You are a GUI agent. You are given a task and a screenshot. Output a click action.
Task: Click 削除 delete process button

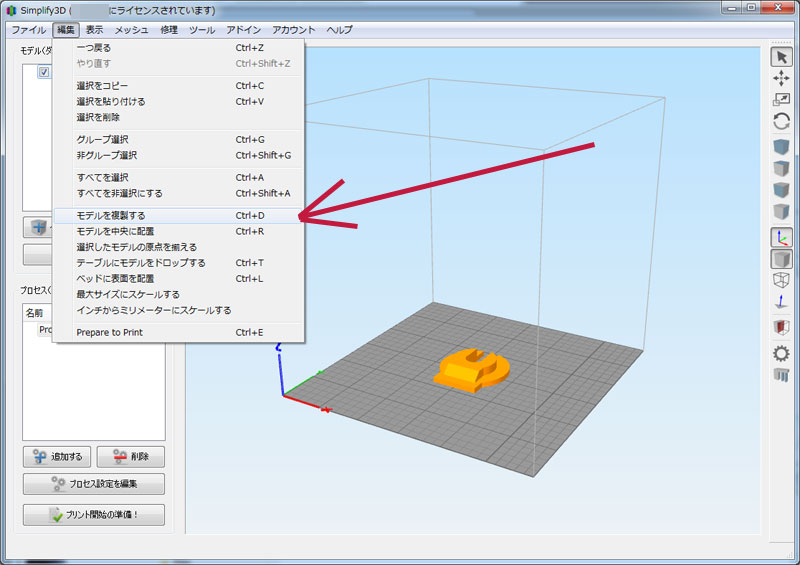131,457
